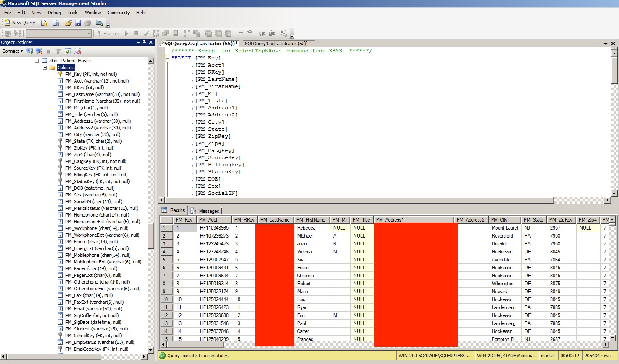Switch to the SQLQuery1.sql tab

tap(277, 44)
